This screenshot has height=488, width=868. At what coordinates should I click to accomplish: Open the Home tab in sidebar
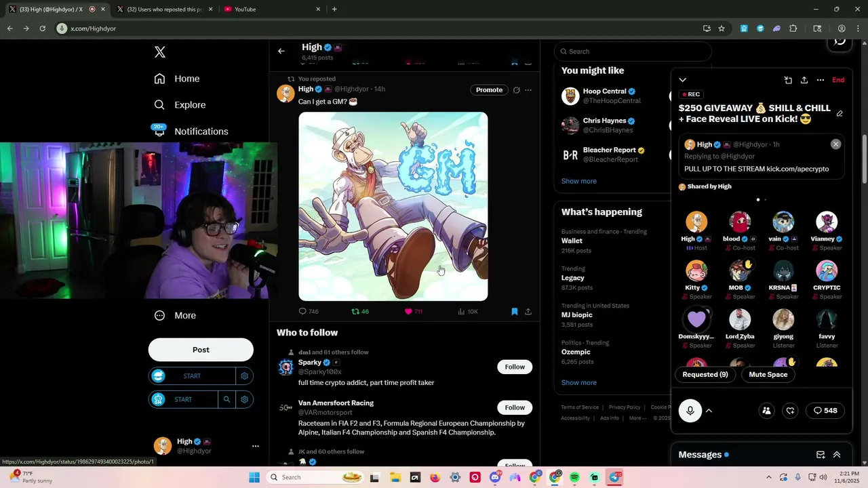tap(177, 79)
